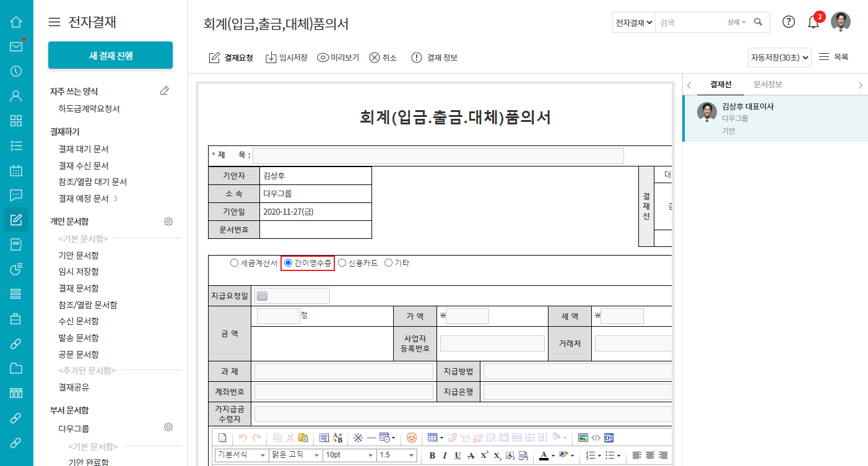
Task: Select the 세금계산서 radio button
Action: [x=234, y=263]
